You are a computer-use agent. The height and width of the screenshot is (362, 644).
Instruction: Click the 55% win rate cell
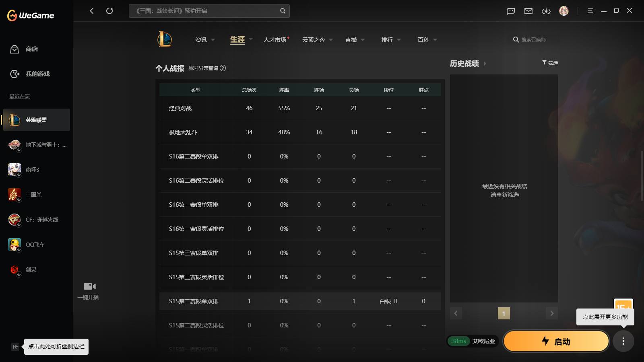click(x=284, y=108)
